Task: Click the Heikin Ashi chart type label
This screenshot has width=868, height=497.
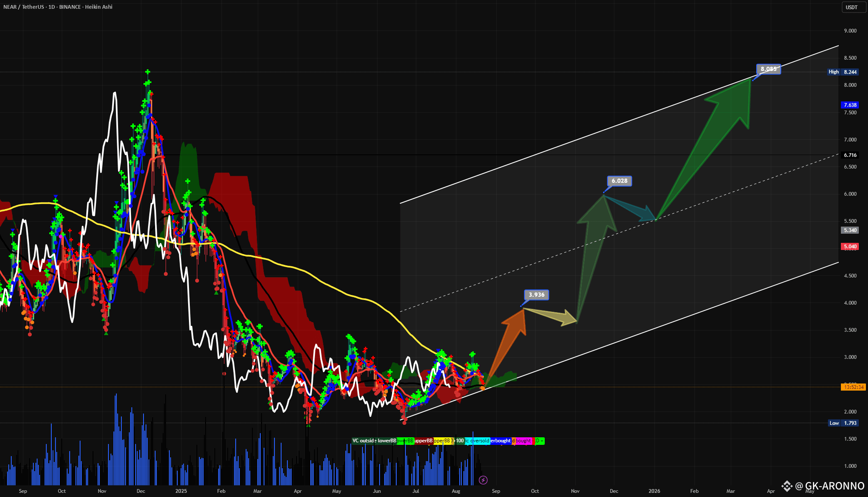Action: 99,7
